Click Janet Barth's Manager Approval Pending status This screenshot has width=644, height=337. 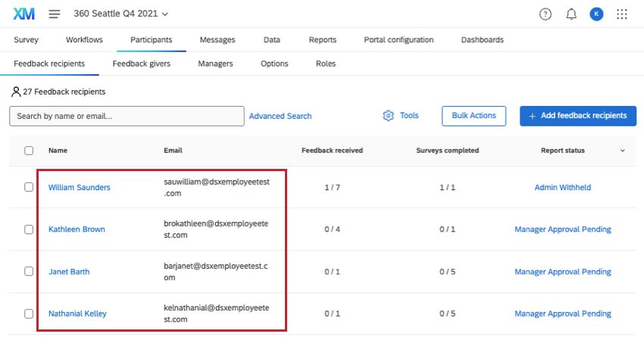563,272
